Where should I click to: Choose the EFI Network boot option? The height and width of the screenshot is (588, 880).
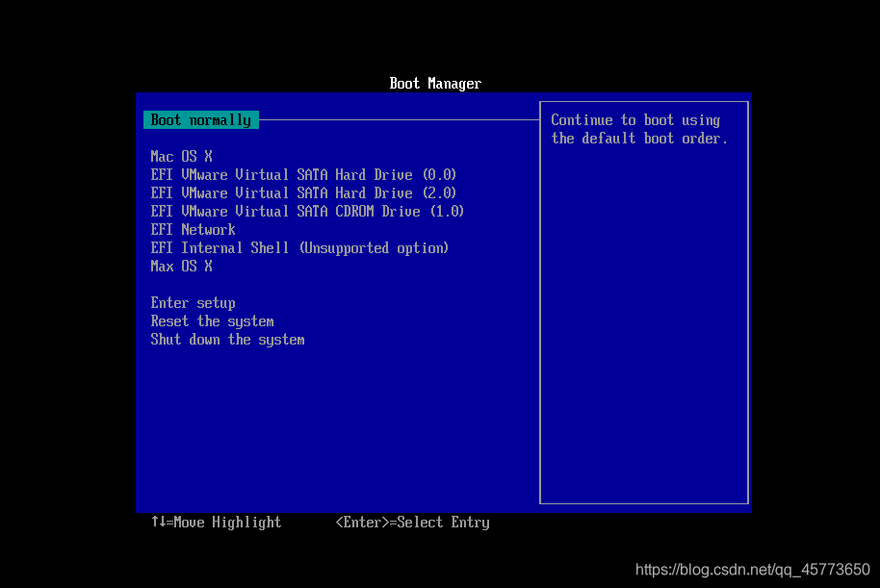tap(193, 230)
